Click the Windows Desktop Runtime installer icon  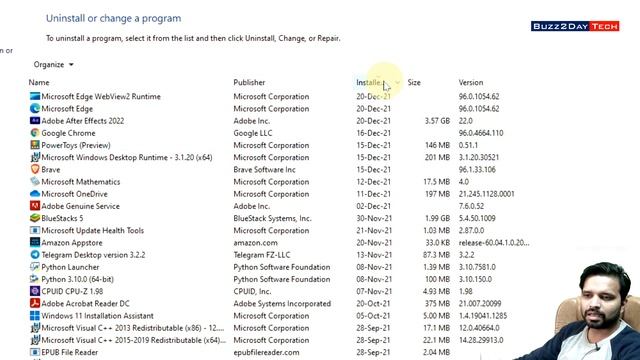[35, 158]
